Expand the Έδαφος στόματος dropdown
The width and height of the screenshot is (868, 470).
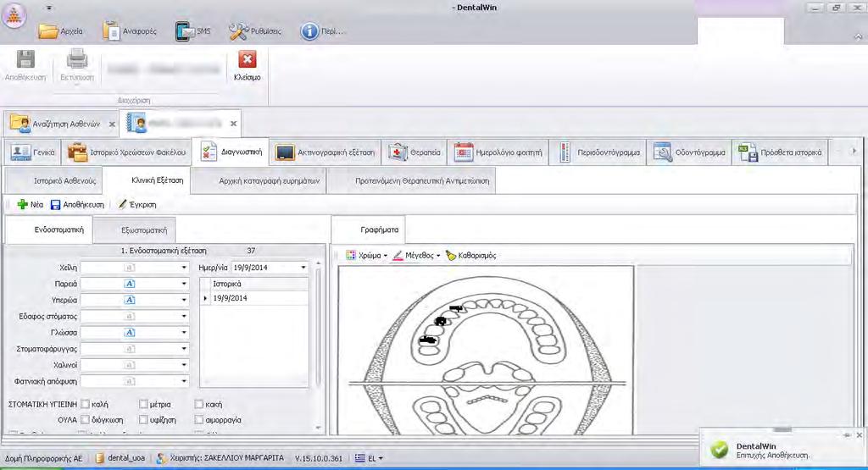tap(184, 316)
